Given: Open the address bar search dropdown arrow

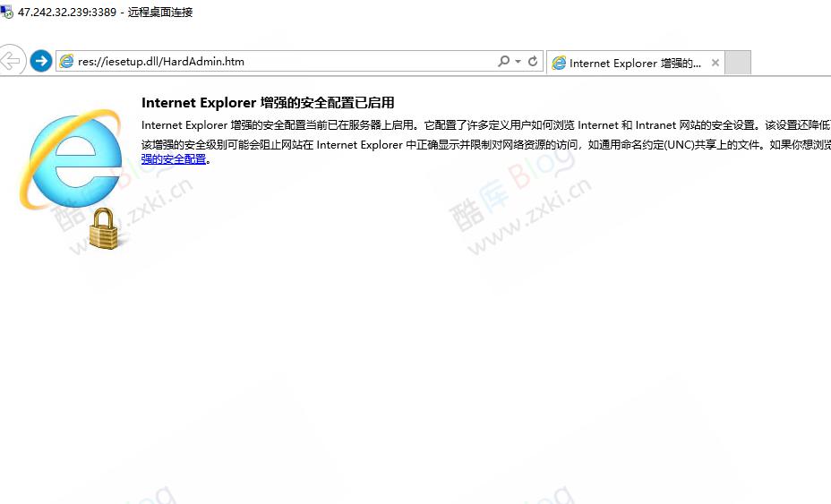Looking at the screenshot, I should click(x=518, y=62).
